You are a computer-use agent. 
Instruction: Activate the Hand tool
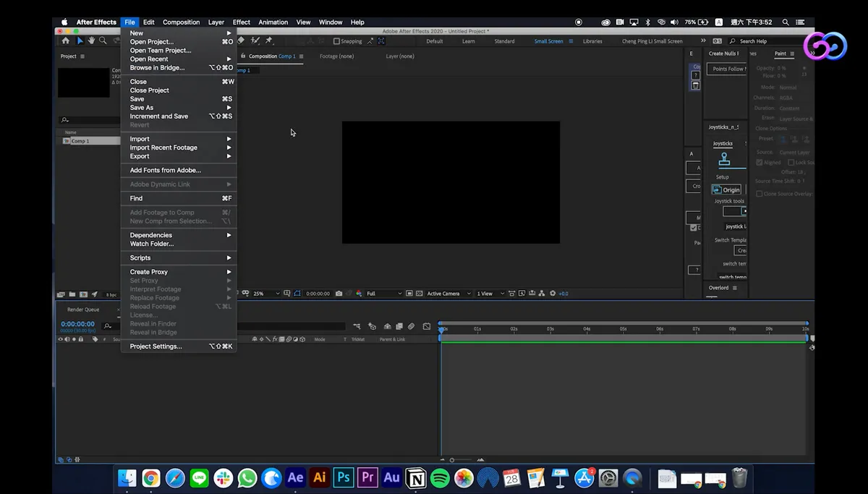click(x=92, y=41)
